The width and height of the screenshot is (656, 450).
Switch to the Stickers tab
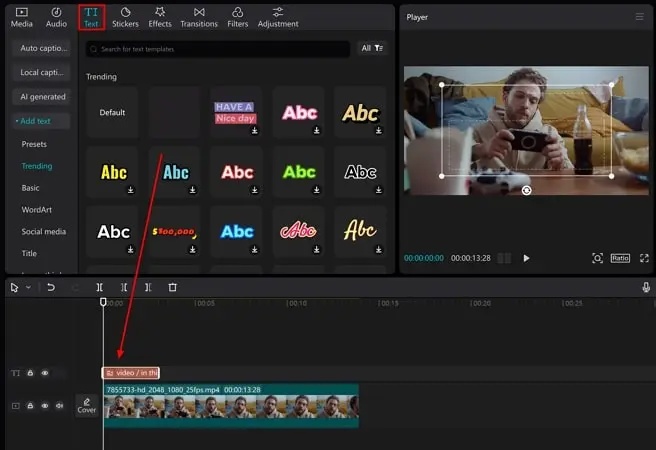click(125, 18)
